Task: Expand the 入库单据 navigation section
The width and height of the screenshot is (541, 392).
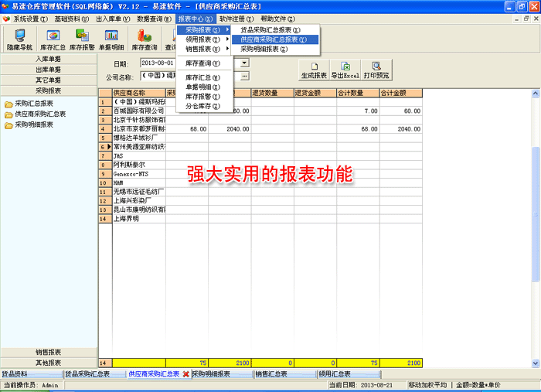Action: click(x=49, y=59)
